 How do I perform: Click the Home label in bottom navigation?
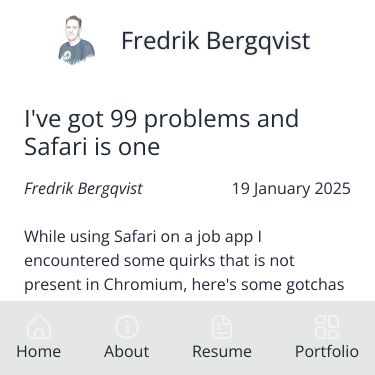coord(39,351)
